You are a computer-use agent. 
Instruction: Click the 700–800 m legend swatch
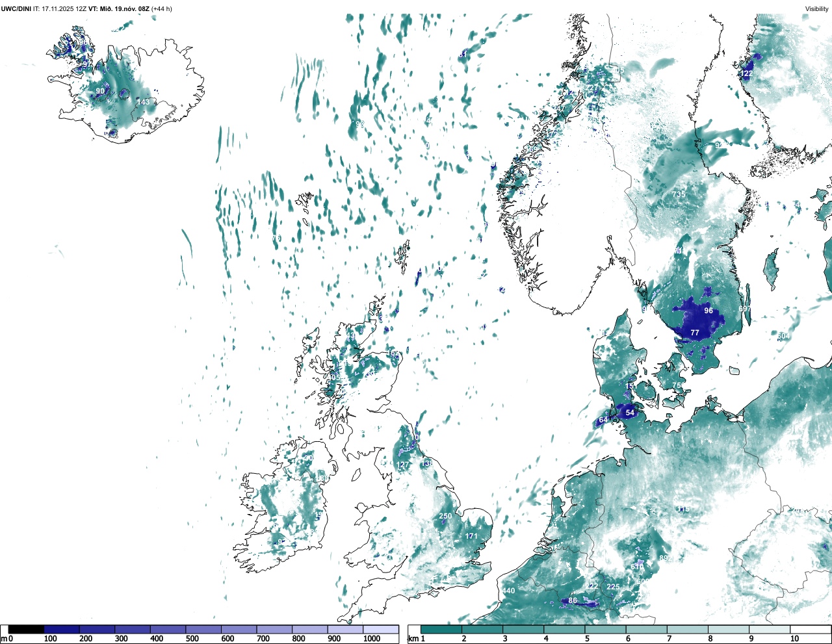[274, 630]
